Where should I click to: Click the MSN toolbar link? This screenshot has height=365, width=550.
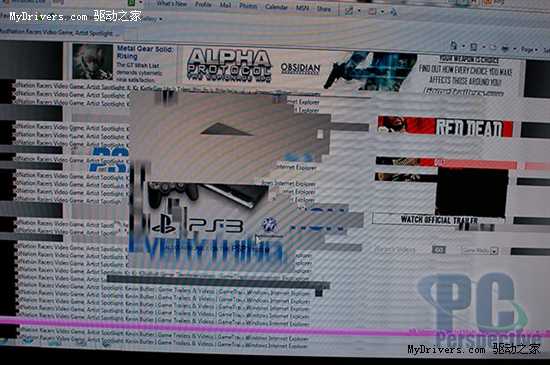tap(302, 8)
